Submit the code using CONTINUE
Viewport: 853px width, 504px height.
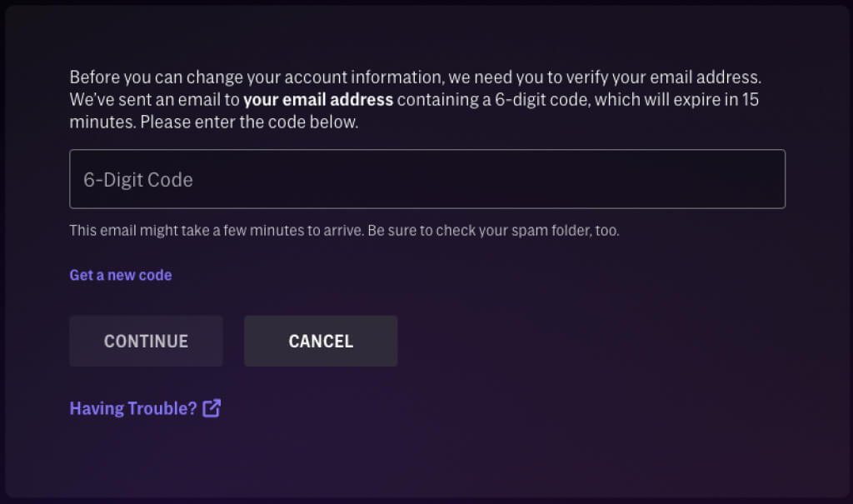146,341
